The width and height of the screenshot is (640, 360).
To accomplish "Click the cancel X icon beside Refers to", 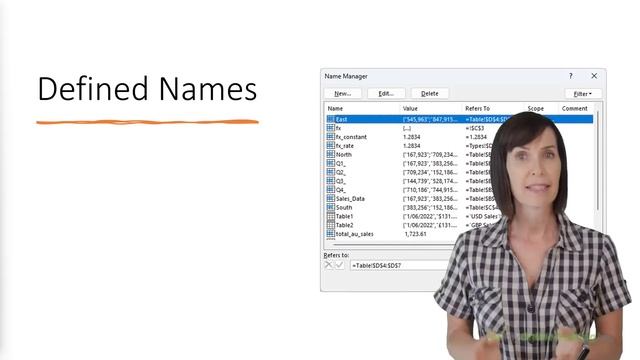I will tap(329, 265).
